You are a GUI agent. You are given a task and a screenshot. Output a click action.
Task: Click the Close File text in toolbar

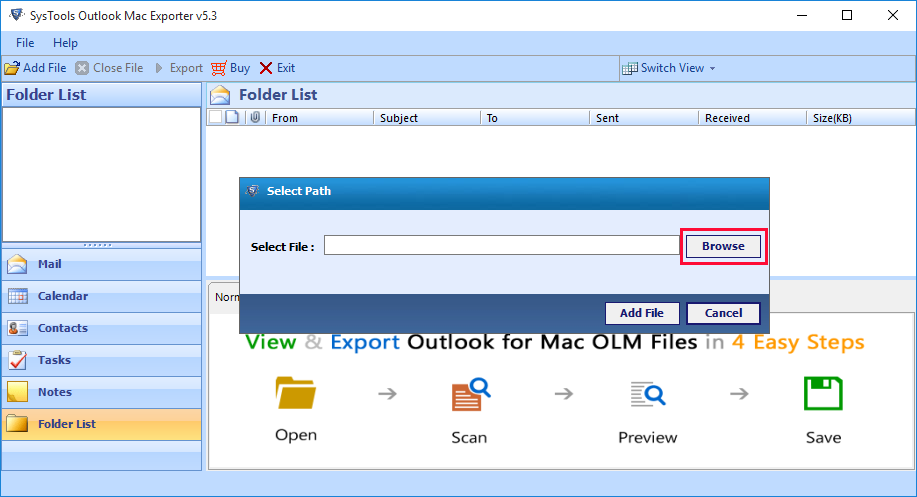[118, 68]
